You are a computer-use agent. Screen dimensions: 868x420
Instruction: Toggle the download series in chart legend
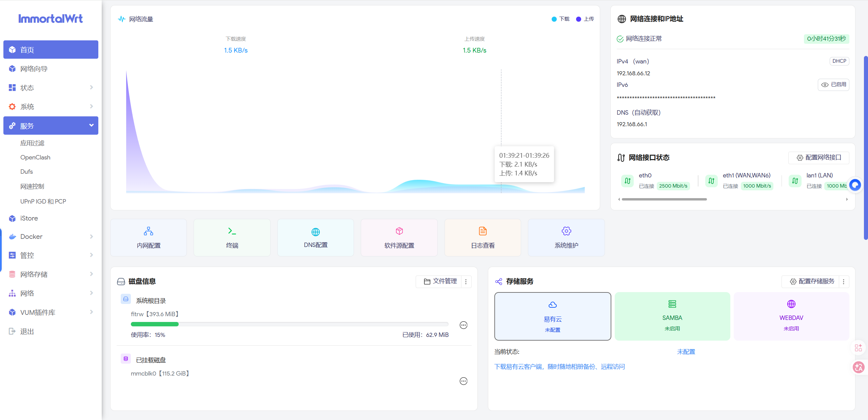[x=561, y=19]
